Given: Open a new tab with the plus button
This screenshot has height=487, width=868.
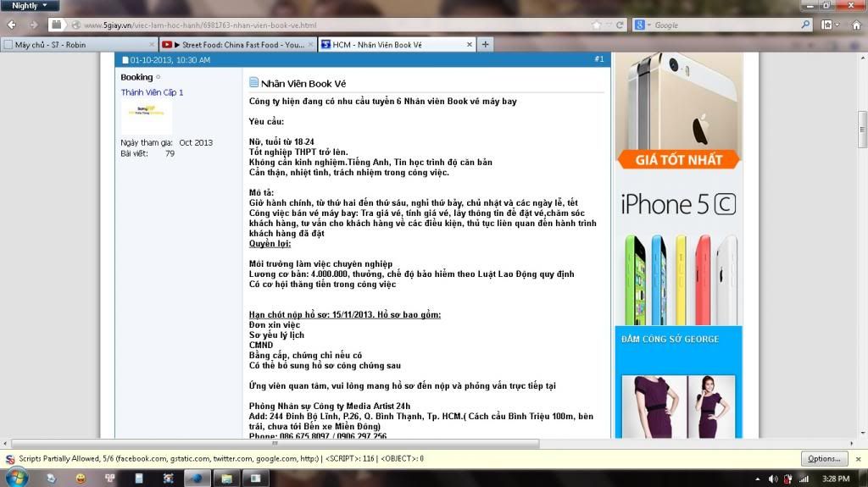Looking at the screenshot, I should [x=486, y=44].
